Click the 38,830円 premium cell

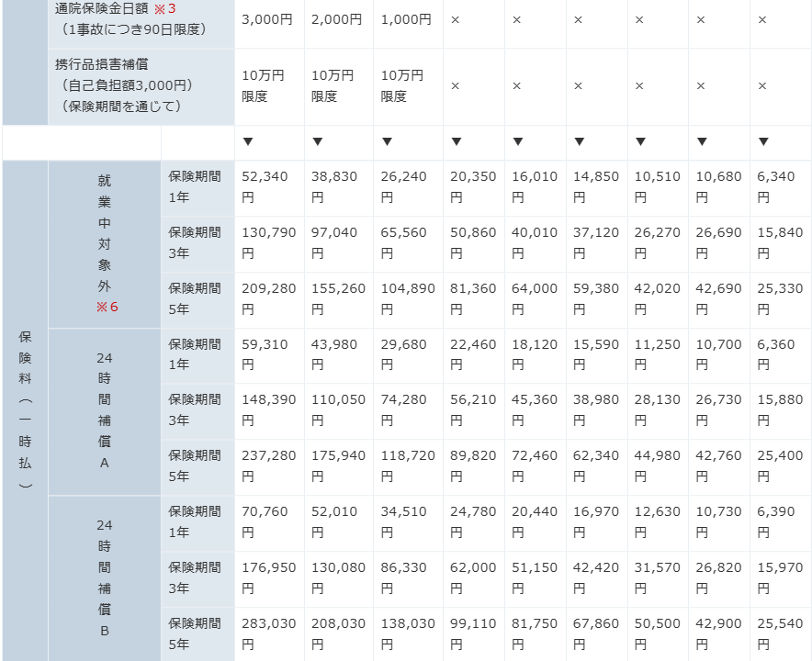339,188
